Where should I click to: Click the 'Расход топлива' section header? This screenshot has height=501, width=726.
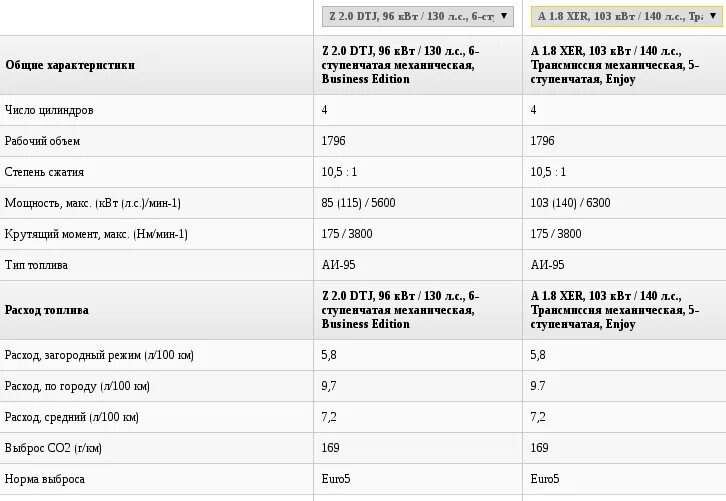(x=47, y=310)
